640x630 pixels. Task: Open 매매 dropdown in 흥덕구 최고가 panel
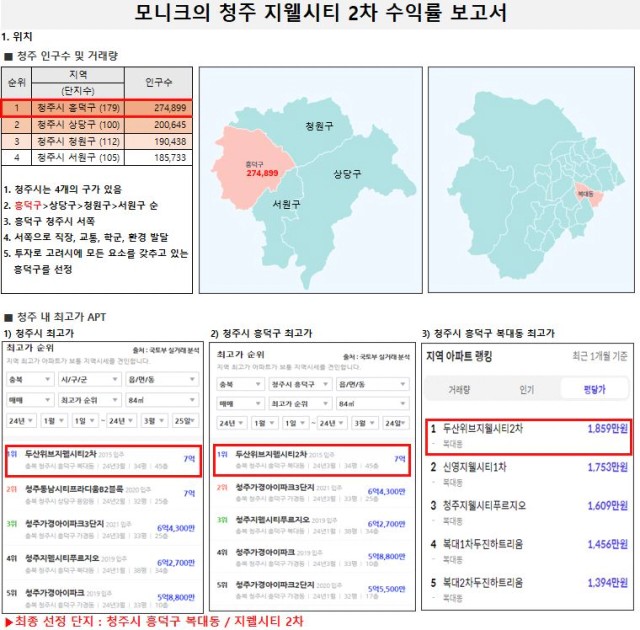pos(240,404)
